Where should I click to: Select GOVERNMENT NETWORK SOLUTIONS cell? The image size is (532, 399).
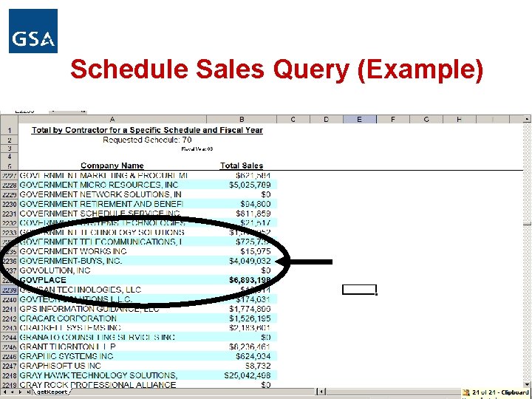(x=112, y=194)
